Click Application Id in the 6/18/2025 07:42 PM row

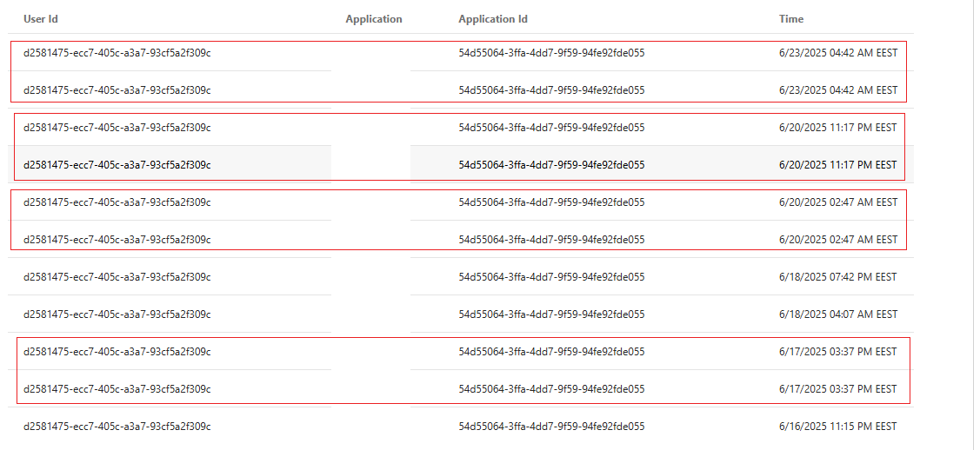[x=551, y=277]
